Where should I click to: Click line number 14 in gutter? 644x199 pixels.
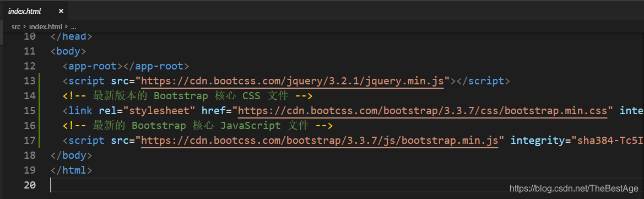click(30, 96)
